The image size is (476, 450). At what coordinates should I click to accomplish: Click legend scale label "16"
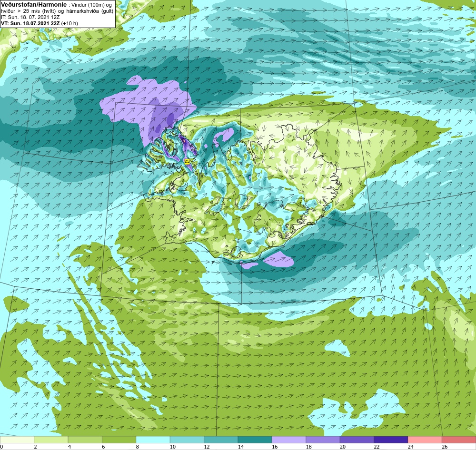point(275,446)
